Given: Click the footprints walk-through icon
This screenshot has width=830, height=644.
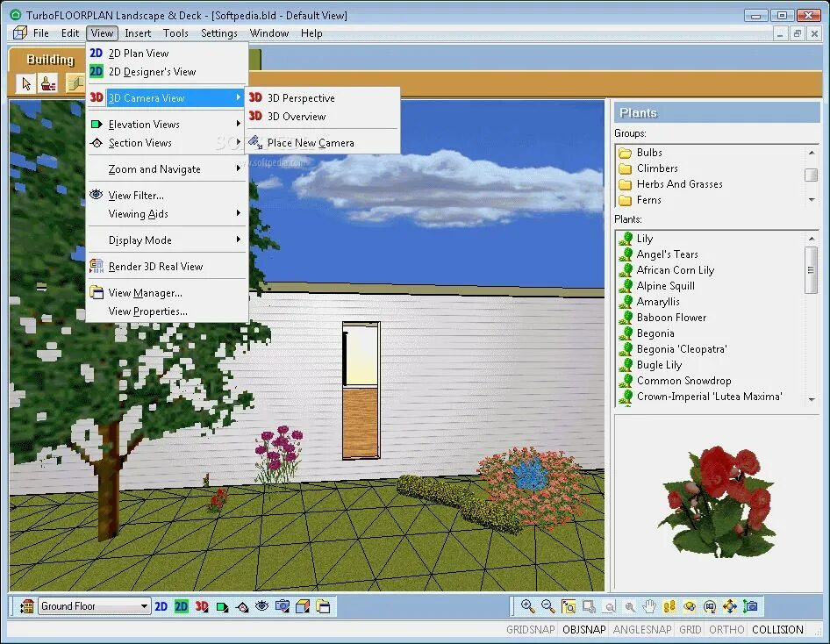Looking at the screenshot, I should tap(669, 606).
